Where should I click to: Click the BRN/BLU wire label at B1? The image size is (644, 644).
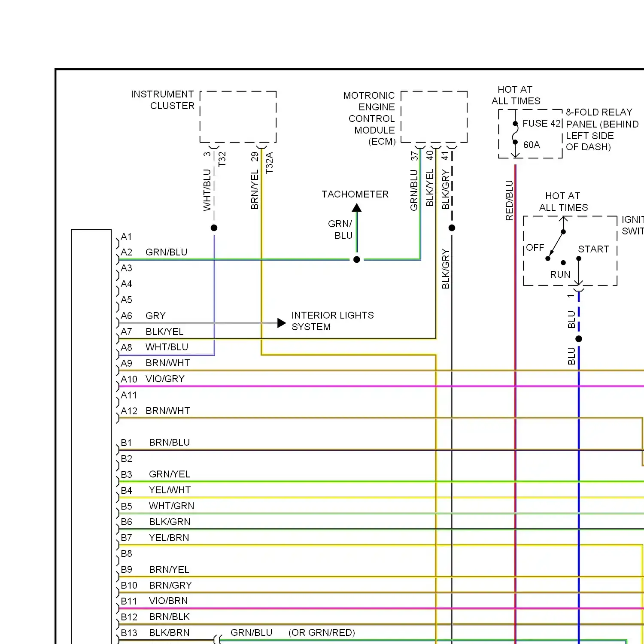click(170, 443)
